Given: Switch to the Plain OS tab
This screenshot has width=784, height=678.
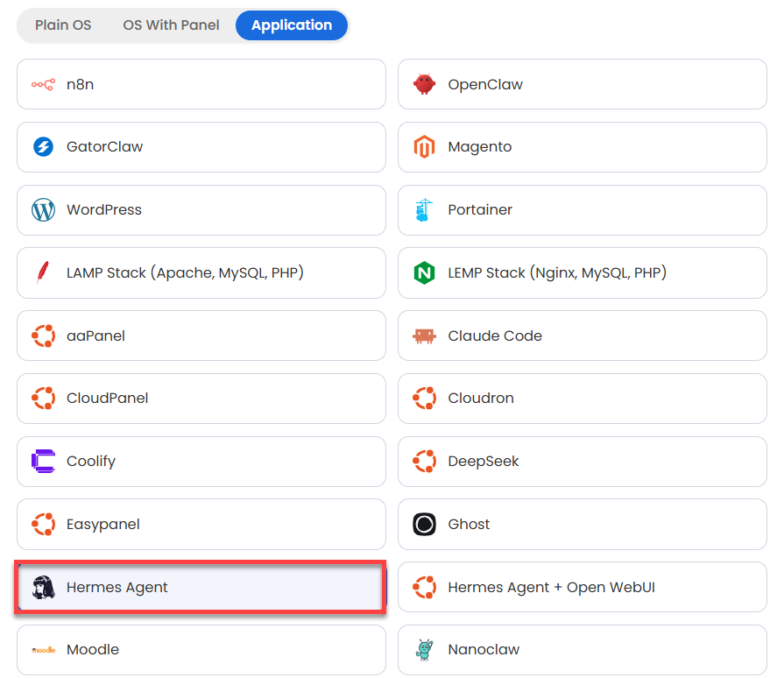Looking at the screenshot, I should [63, 25].
